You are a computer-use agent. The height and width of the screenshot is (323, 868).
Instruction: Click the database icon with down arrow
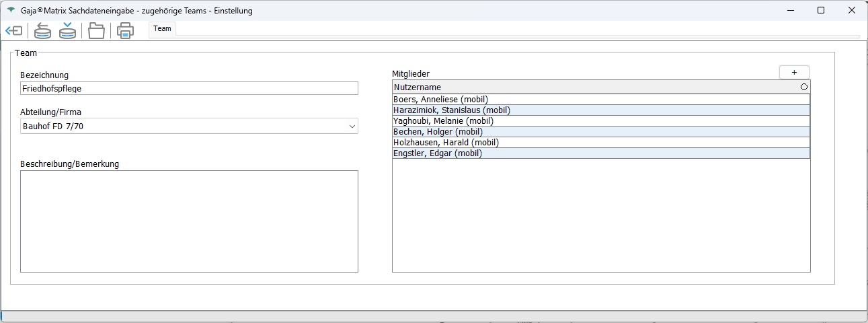point(67,31)
